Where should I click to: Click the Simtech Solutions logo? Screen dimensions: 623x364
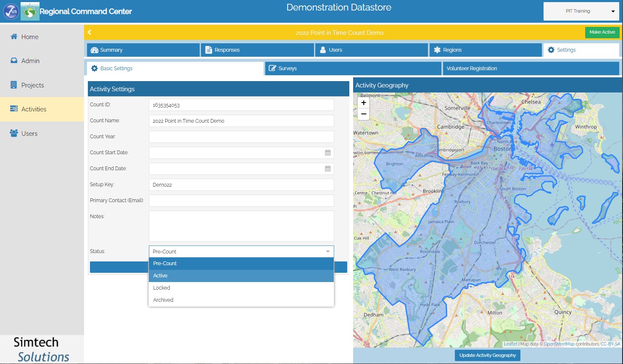[x=42, y=349]
